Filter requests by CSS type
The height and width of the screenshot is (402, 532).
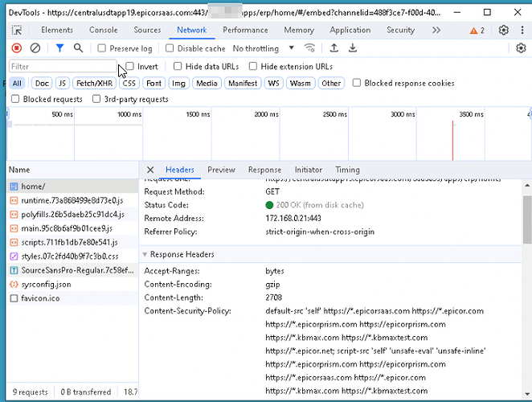tap(129, 83)
